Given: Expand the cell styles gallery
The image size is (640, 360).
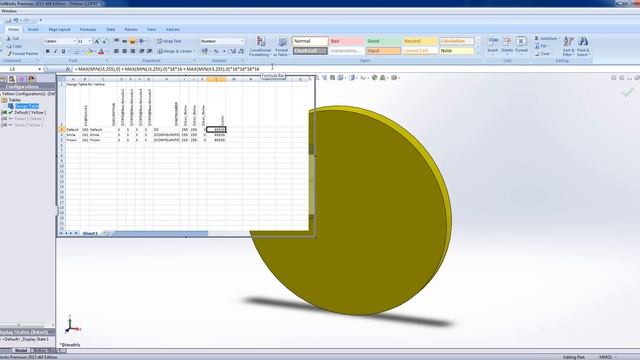Looking at the screenshot, I should (478, 53).
